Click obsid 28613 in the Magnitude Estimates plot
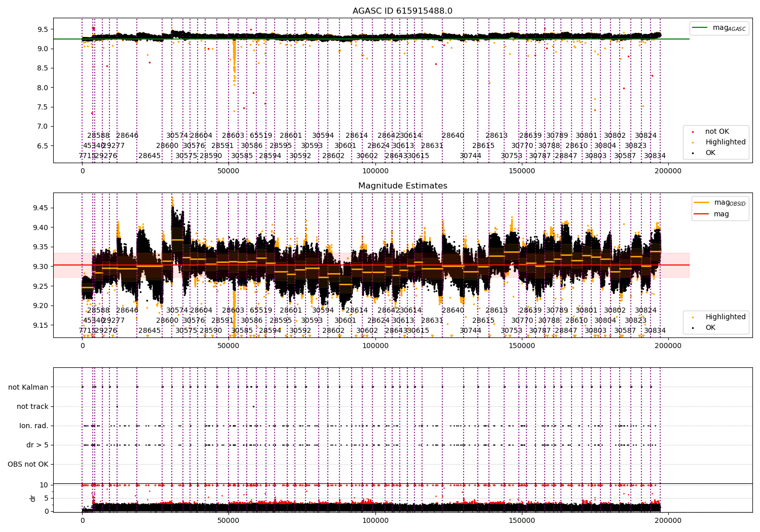Image resolution: width=760 pixels, height=532 pixels. (x=497, y=310)
